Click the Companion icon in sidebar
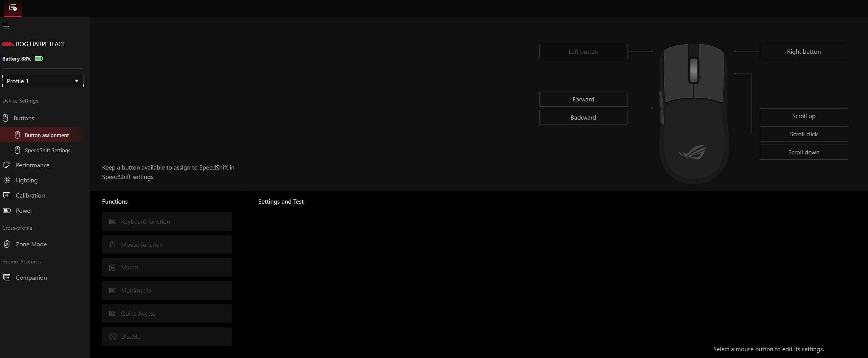This screenshot has width=868, height=358. (6, 278)
